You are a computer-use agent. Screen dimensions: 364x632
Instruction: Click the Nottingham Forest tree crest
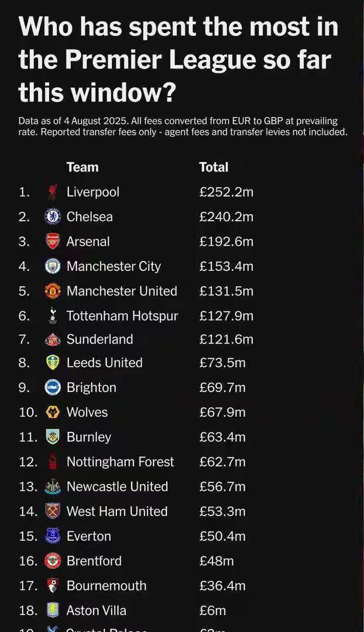53,462
